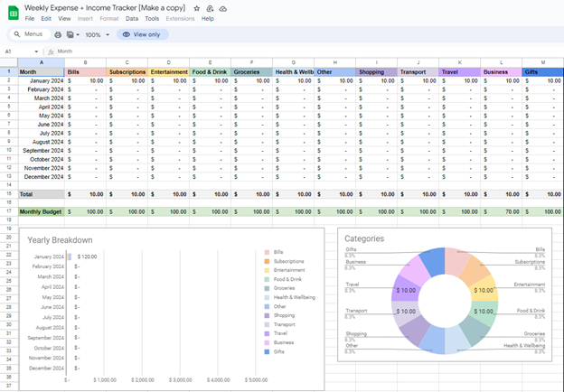Select column A header
This screenshot has height=392, width=564.
click(42, 62)
